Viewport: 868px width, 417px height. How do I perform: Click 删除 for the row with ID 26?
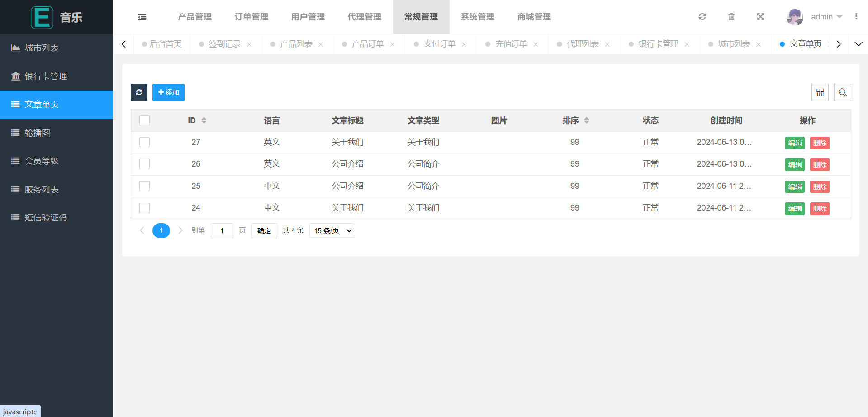(x=819, y=164)
